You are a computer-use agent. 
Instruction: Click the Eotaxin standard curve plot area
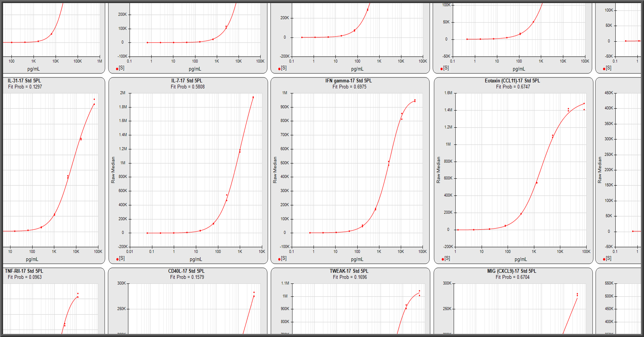pos(521,170)
